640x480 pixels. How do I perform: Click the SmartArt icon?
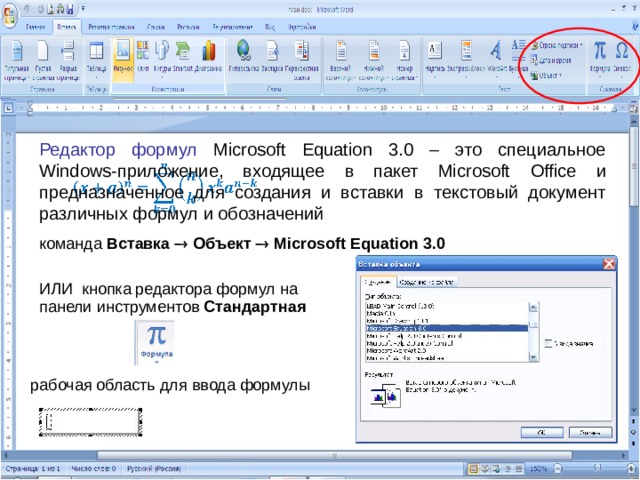click(x=182, y=57)
